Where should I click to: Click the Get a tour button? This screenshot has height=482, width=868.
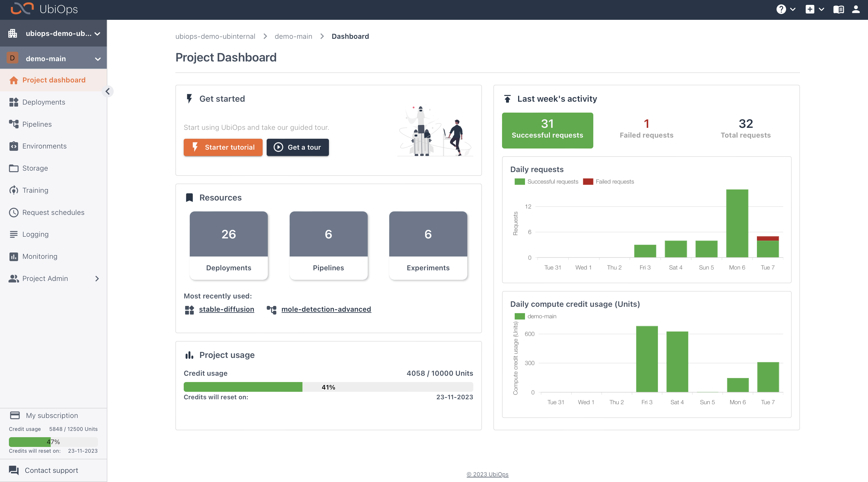coord(298,147)
